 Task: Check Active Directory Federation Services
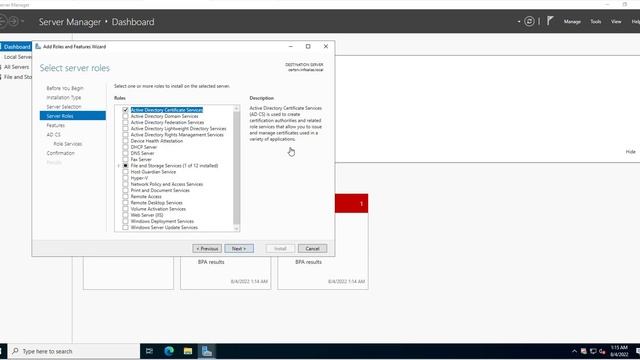point(125,122)
